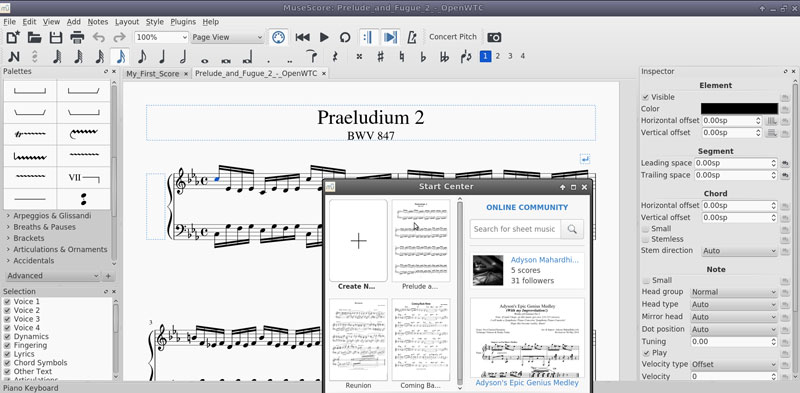Image resolution: width=800 pixels, height=393 pixels.
Task: Enable Small checkbox under Chord
Action: pos(645,229)
